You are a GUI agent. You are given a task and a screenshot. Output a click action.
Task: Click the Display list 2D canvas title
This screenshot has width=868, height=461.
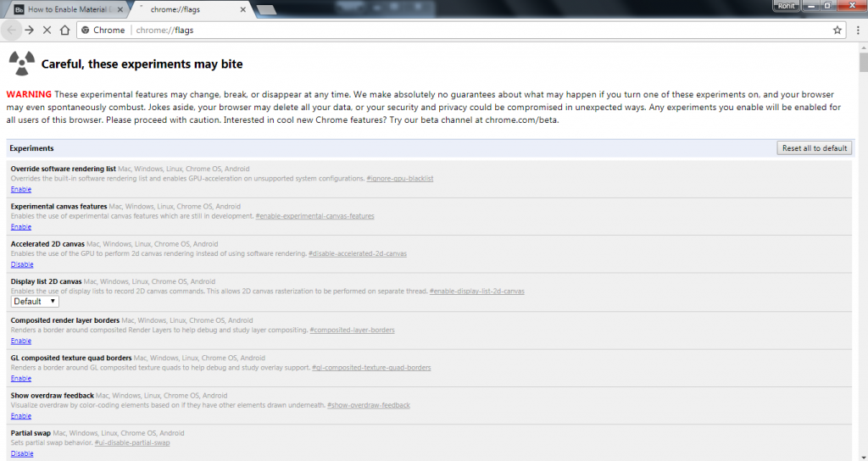point(46,281)
